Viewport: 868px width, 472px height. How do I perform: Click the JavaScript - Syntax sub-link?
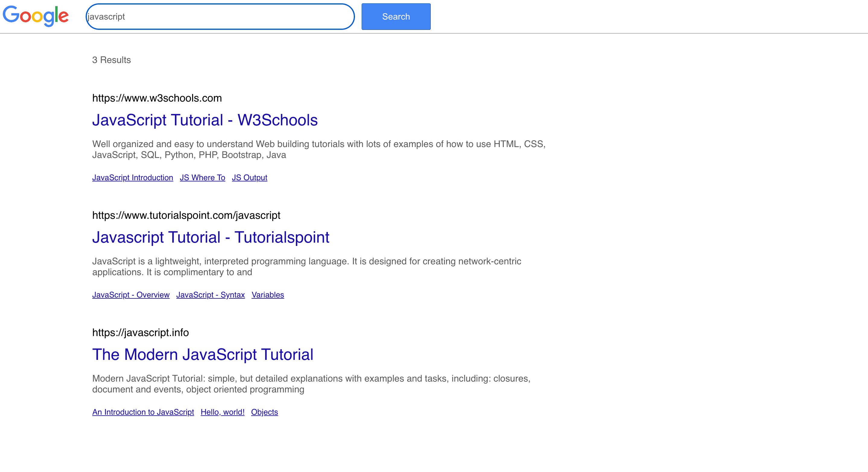click(211, 295)
